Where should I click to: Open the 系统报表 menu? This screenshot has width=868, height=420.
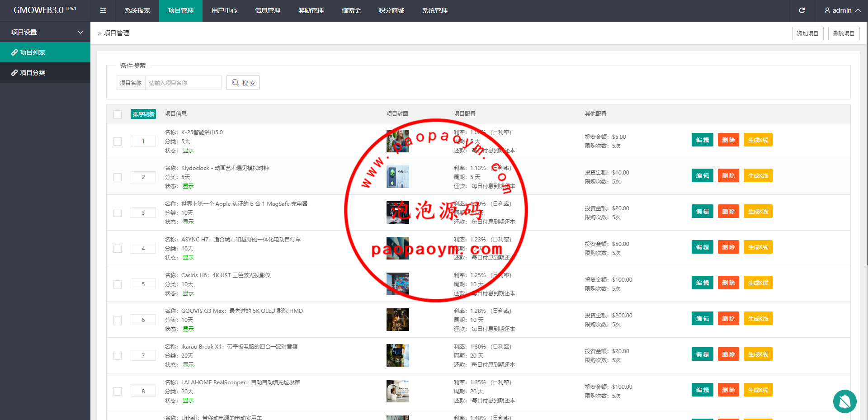point(137,10)
